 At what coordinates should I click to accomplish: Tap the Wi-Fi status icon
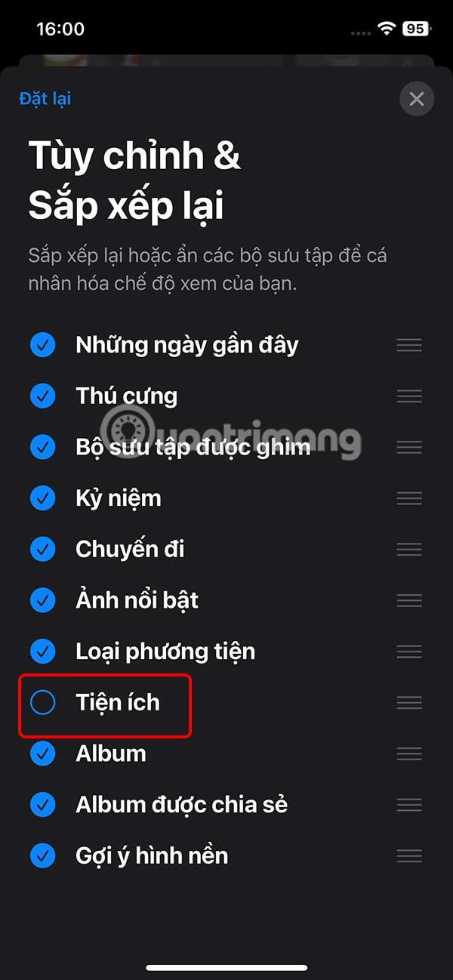[388, 29]
